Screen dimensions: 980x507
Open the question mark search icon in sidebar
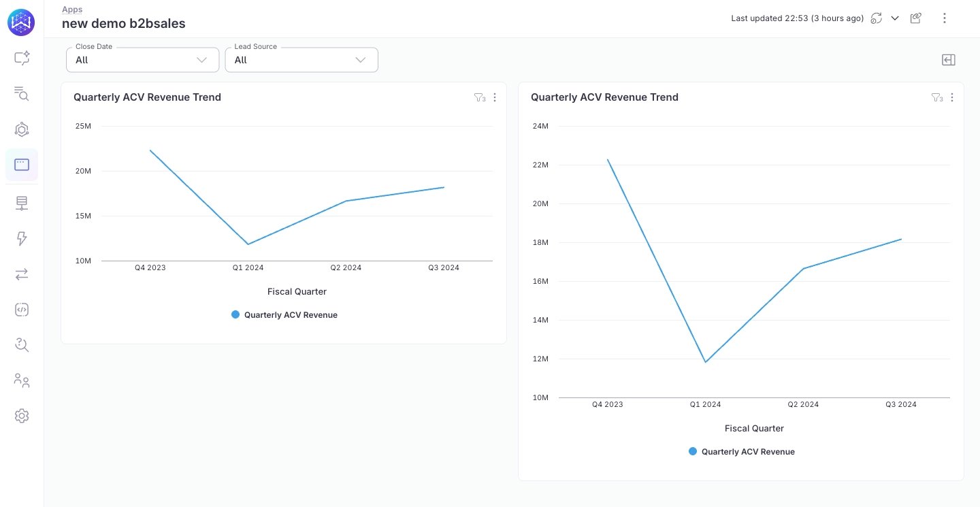tap(22, 345)
